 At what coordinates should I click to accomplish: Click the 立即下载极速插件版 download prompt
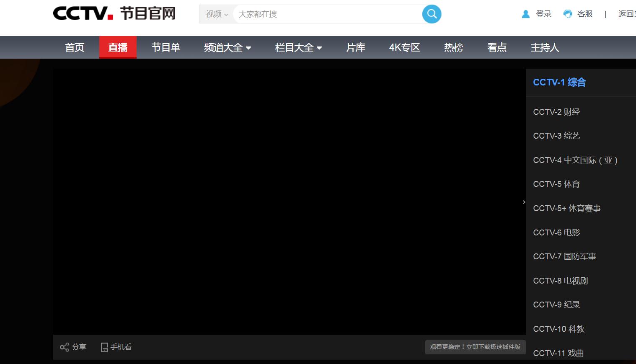(x=475, y=347)
